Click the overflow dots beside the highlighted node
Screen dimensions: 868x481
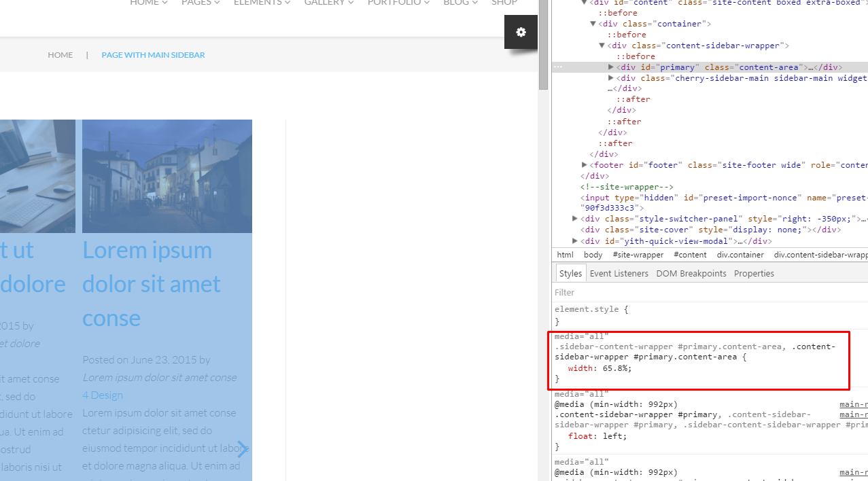(x=558, y=67)
